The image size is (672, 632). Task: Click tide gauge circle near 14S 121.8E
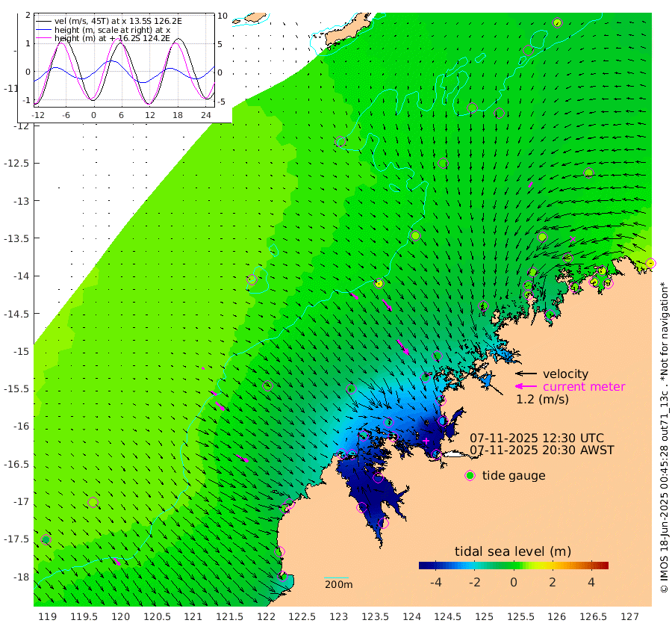click(x=252, y=280)
